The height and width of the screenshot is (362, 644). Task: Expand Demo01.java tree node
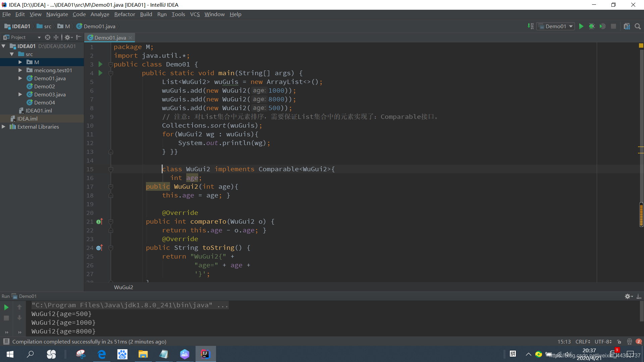tap(20, 78)
